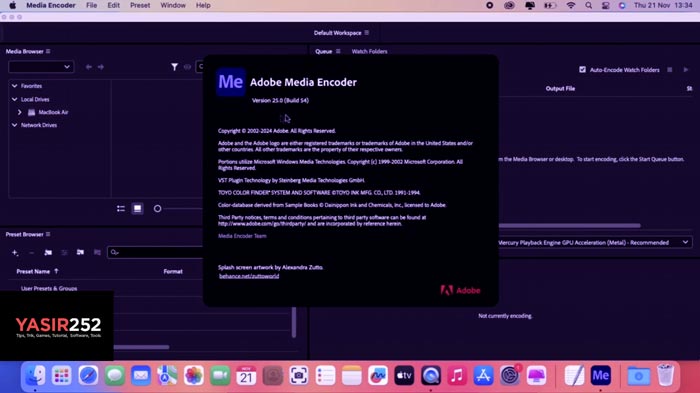Click the preset settings icon
Image resolution: width=700 pixels, height=393 pixels.
click(64, 253)
